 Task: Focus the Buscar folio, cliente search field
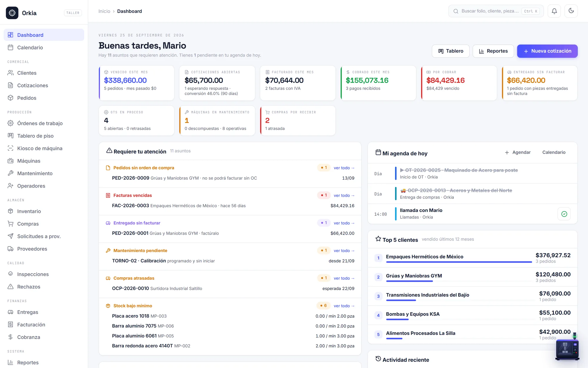tap(496, 11)
